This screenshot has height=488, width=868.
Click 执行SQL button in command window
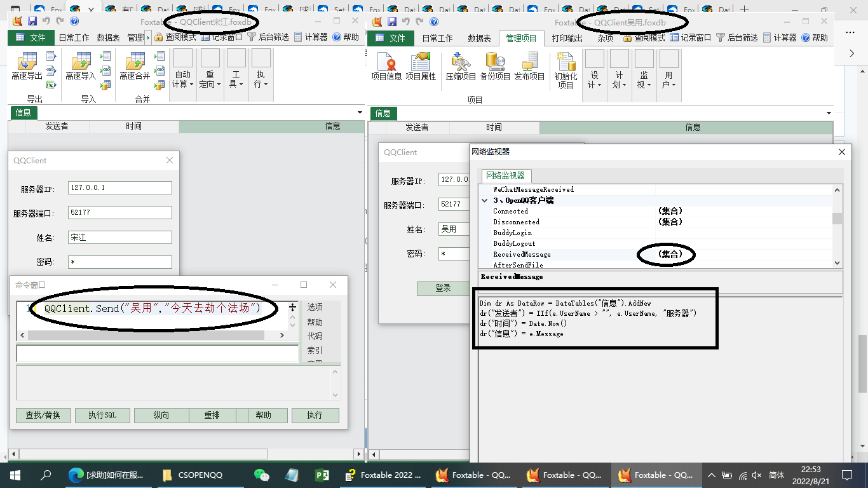(102, 415)
